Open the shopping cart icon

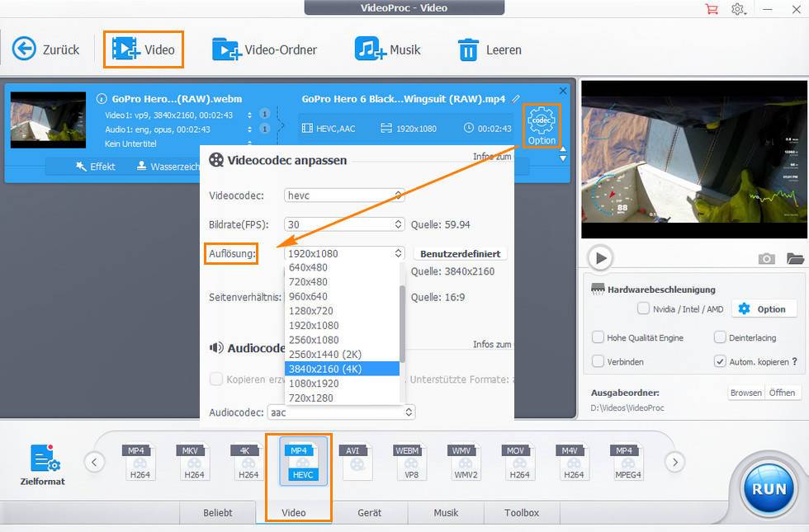coord(712,9)
